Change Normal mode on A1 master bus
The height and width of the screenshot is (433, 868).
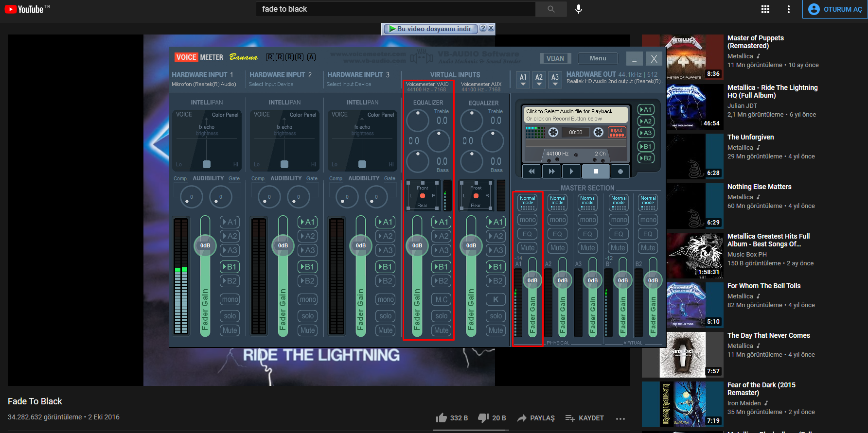(528, 203)
